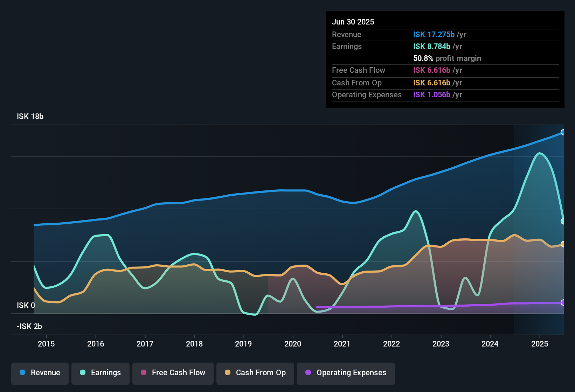The width and height of the screenshot is (575, 392).
Task: Toggle the Free Cash Flow legend series
Action: [x=173, y=373]
